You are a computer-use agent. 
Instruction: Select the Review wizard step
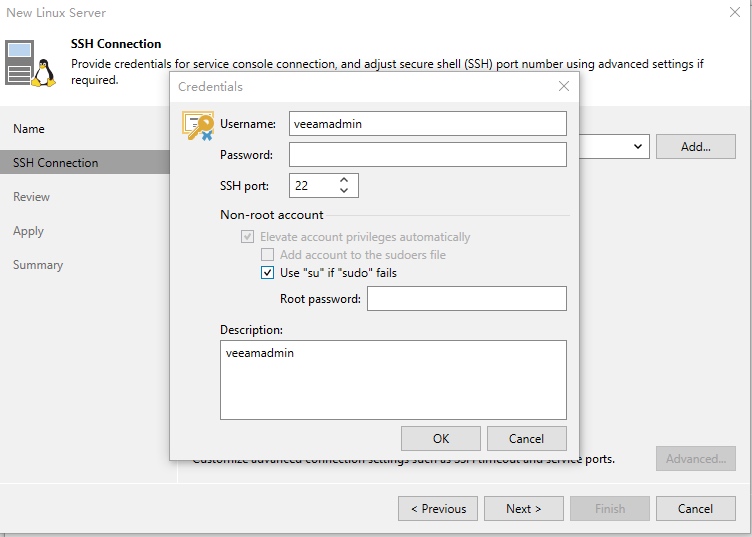pyautogui.click(x=32, y=197)
